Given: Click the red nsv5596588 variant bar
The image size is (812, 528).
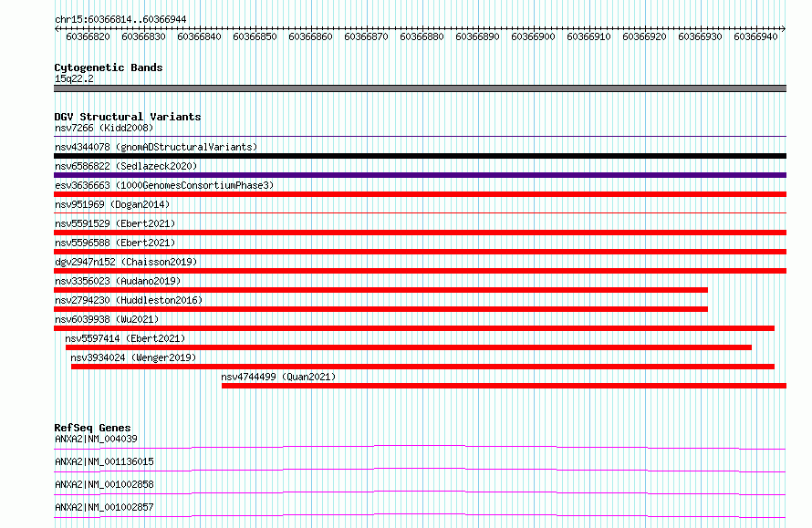Looking at the screenshot, I should 420,252.
